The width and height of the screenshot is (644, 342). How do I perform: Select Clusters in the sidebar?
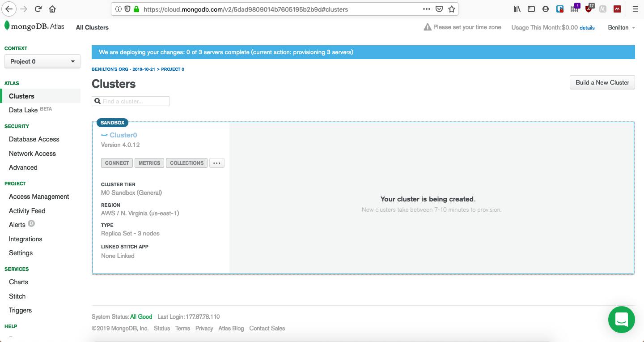click(x=21, y=96)
